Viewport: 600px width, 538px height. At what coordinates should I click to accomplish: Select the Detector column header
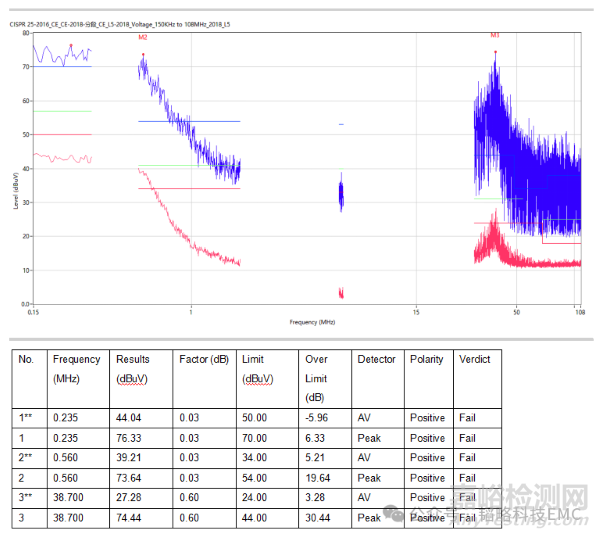tap(376, 359)
